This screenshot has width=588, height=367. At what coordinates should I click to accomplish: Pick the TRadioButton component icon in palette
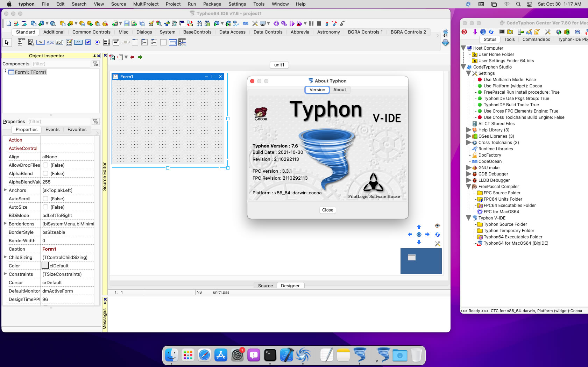pos(97,42)
